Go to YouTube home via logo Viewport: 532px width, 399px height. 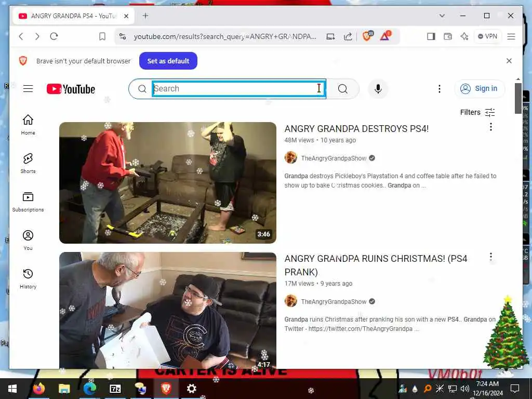(x=71, y=89)
